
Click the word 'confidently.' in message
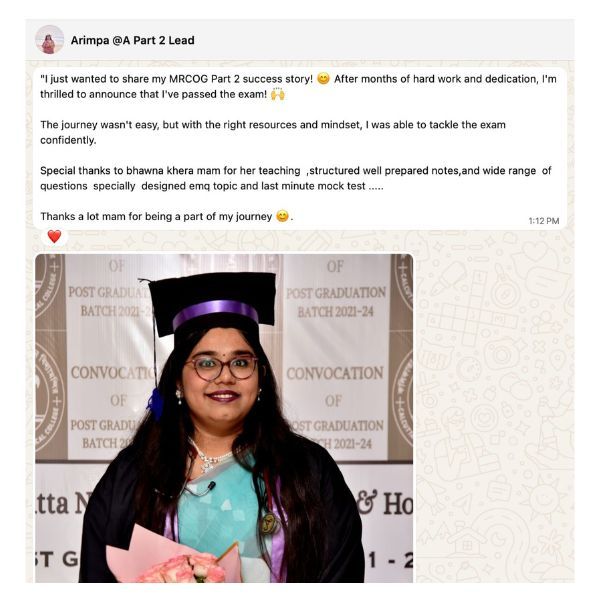click(68, 140)
